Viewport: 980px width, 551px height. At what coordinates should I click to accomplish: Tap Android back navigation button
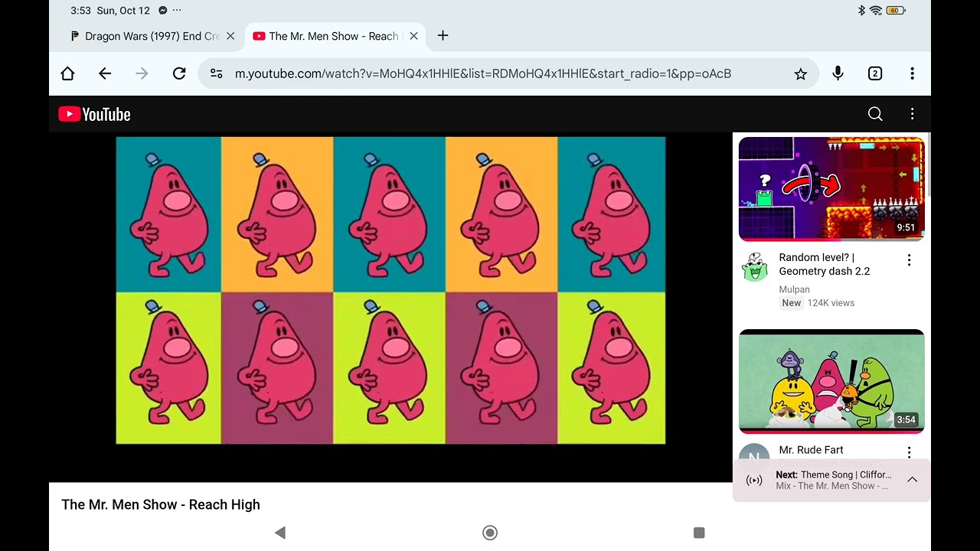point(280,533)
